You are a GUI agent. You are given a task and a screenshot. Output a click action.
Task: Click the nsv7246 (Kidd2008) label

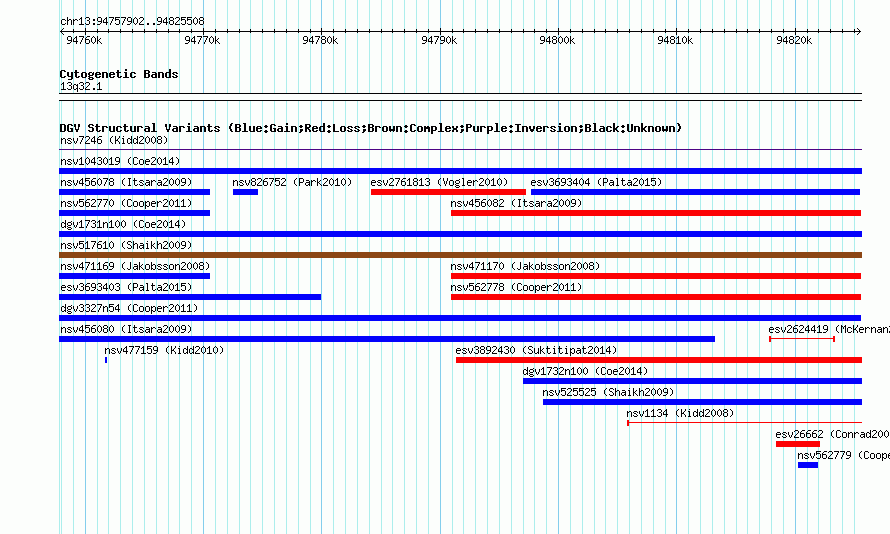point(114,140)
